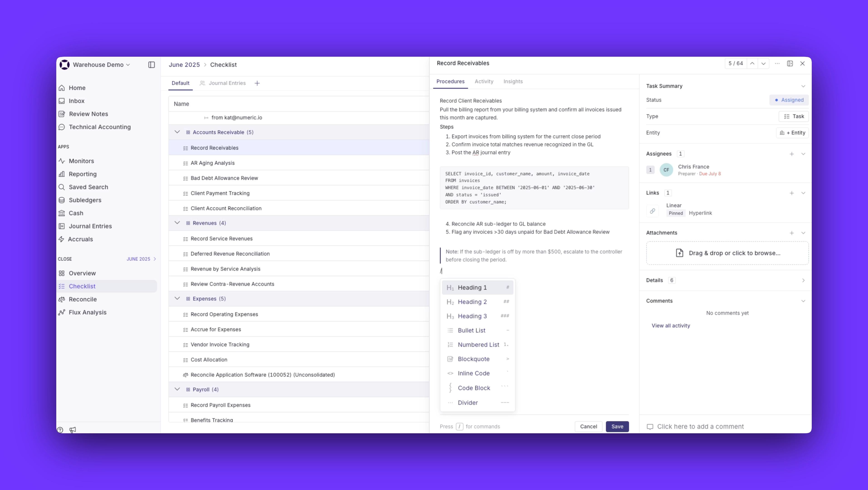This screenshot has width=868, height=490.
Task: Switch to the Default view tab
Action: click(181, 83)
